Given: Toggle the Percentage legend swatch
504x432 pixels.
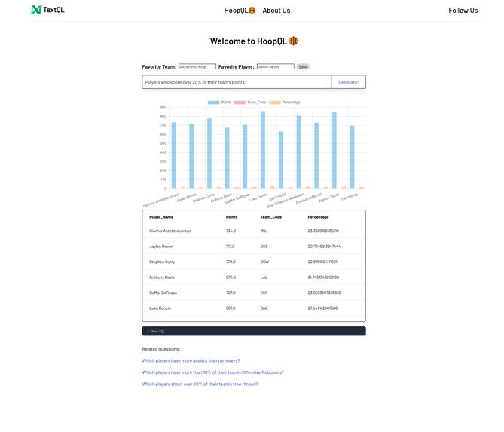Looking at the screenshot, I should [274, 103].
